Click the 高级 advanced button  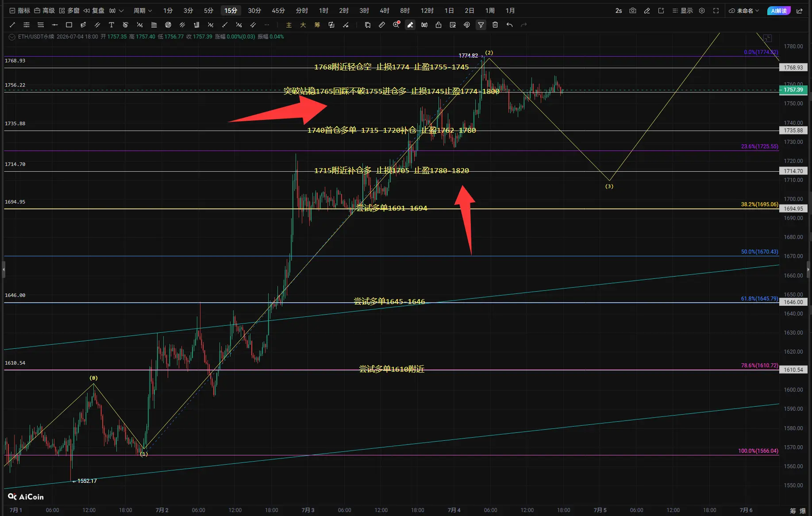coord(44,11)
